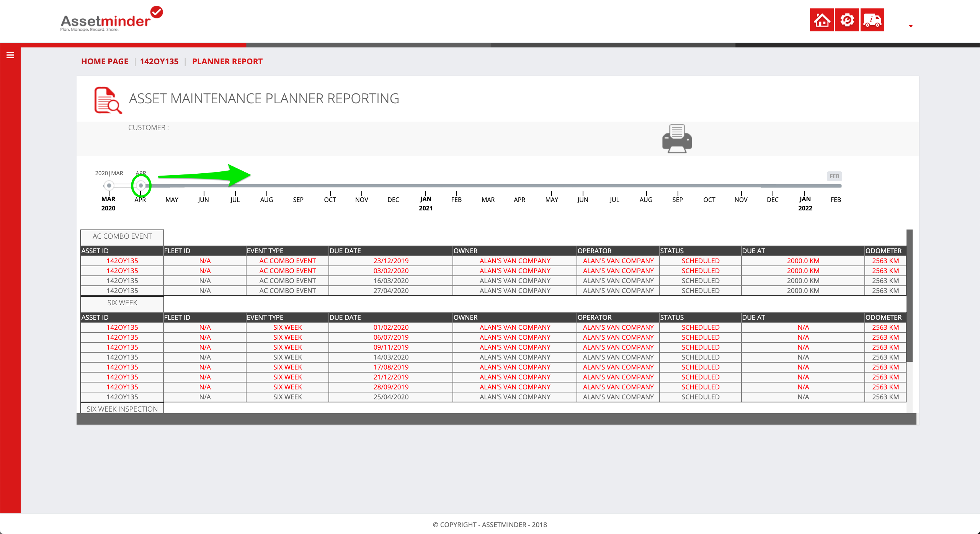Click SIX WEEK due date 14/03/2020
Image resolution: width=980 pixels, height=534 pixels.
pyautogui.click(x=391, y=357)
